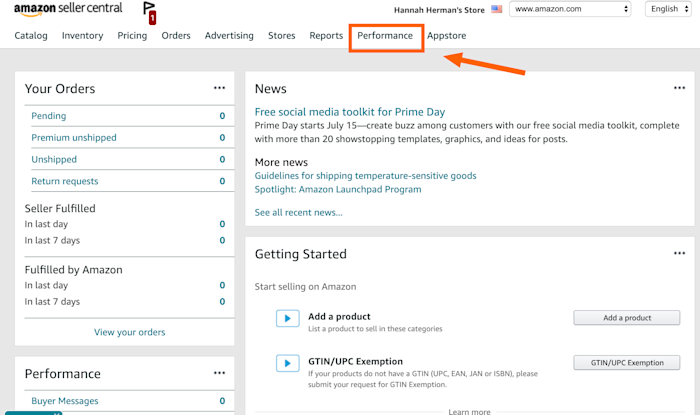The width and height of the screenshot is (700, 415).
Task: Click the Add a product button
Action: click(627, 318)
